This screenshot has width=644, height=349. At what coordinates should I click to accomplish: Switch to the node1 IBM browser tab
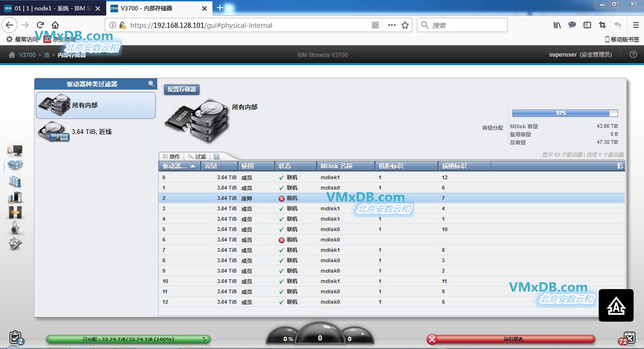click(52, 8)
